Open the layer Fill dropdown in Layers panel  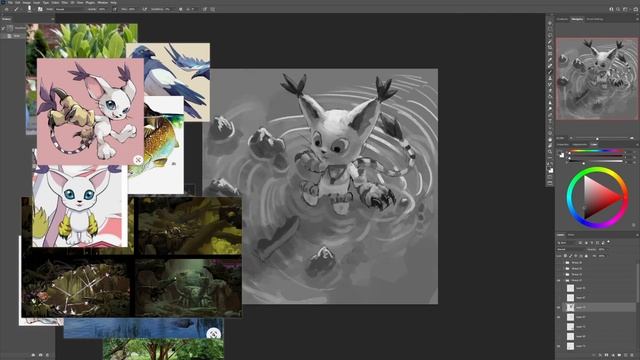tap(603, 256)
